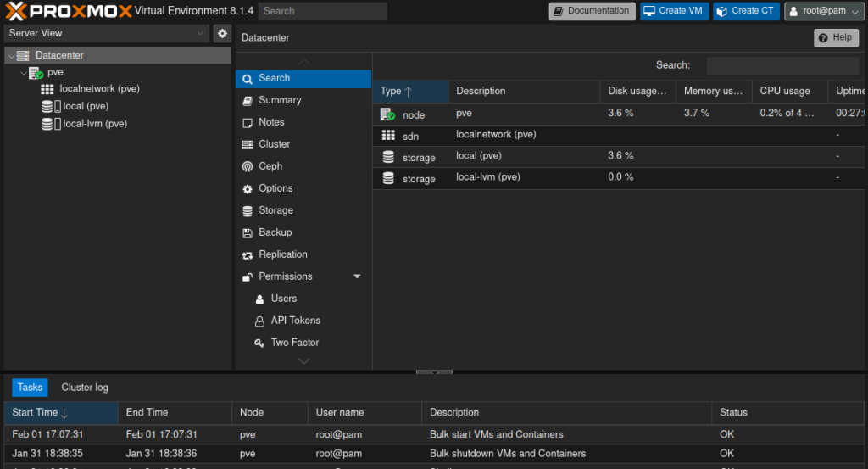
Task: Click the API Tokens user icon
Action: pos(259,321)
